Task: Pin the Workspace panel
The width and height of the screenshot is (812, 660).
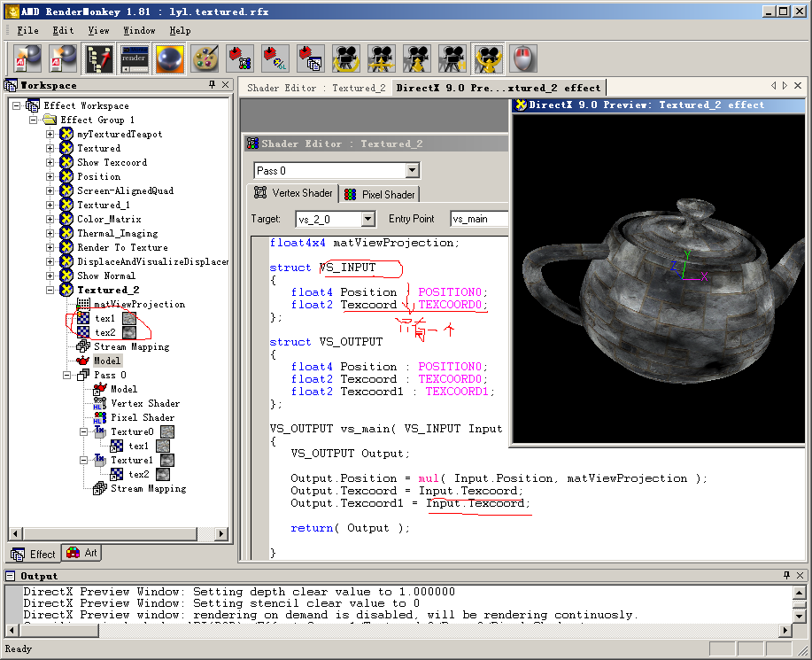Action: [212, 84]
